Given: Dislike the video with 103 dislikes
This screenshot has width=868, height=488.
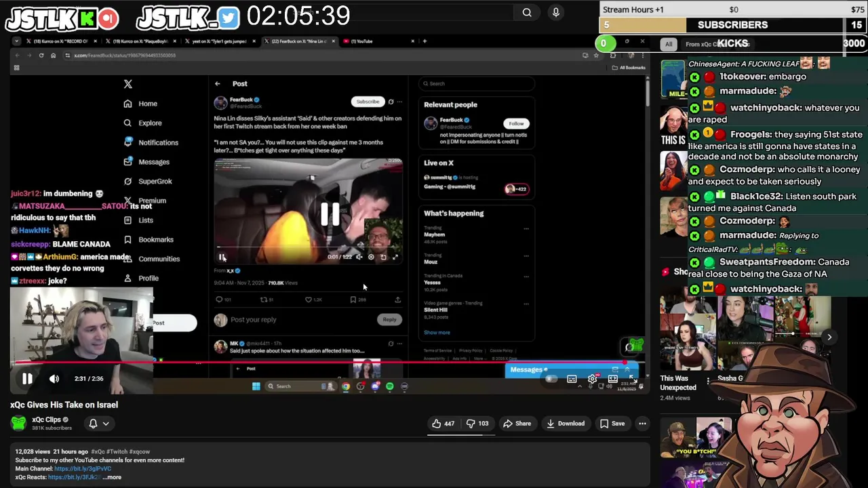Looking at the screenshot, I should tap(479, 424).
